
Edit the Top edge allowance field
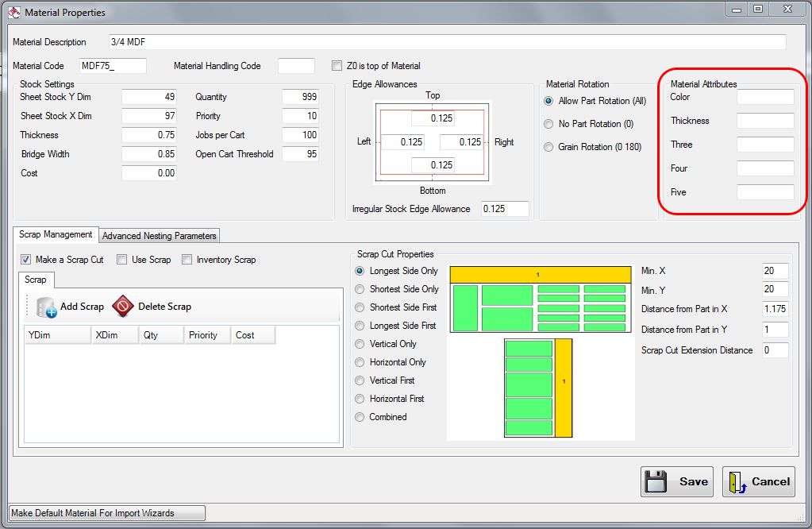click(433, 118)
